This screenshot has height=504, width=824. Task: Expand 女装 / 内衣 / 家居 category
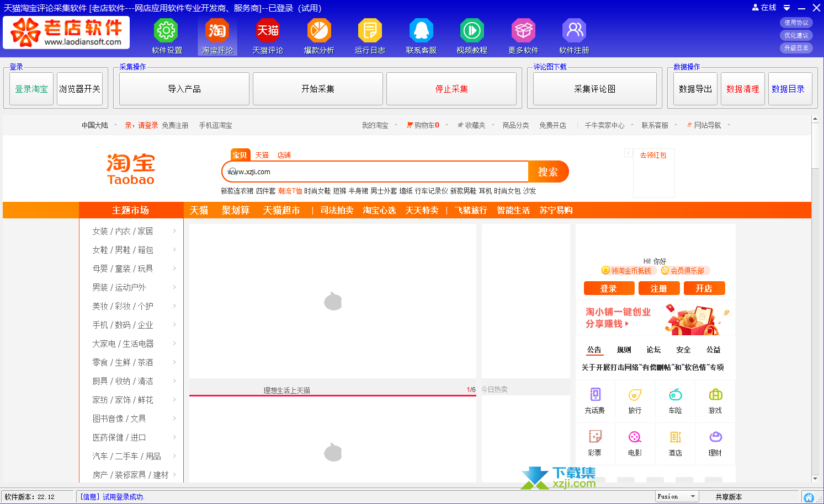coord(174,231)
